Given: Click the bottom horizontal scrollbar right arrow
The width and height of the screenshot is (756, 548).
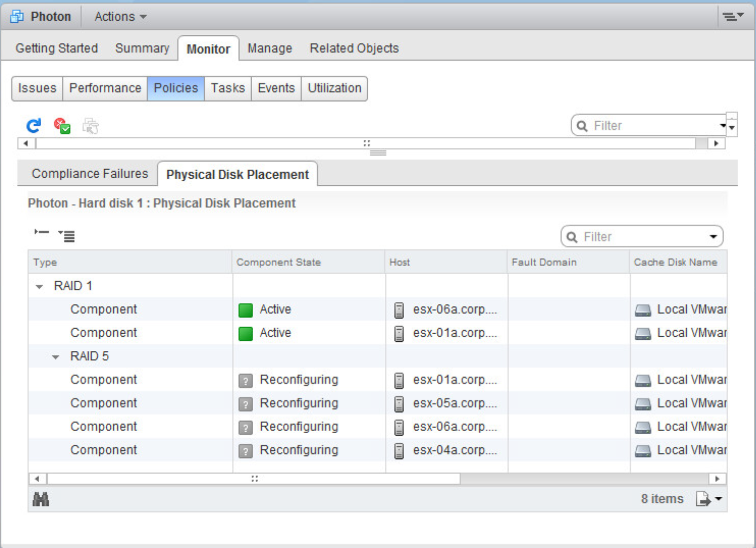Looking at the screenshot, I should coord(717,479).
